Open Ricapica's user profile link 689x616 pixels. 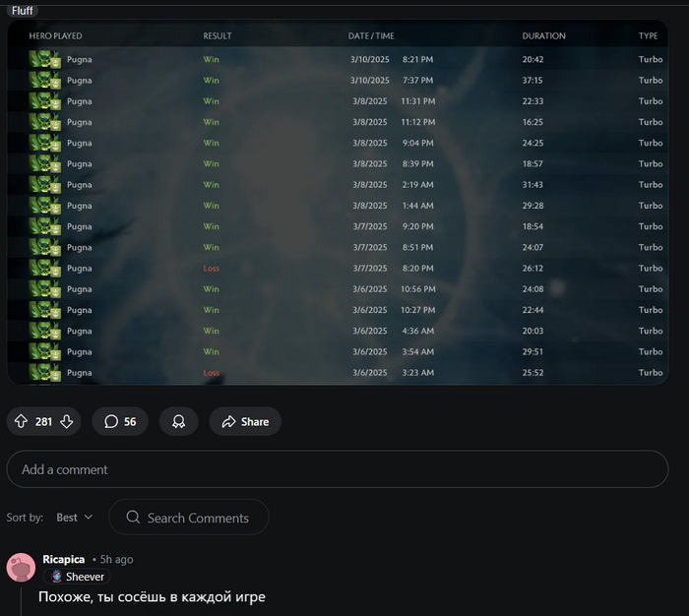pos(64,559)
